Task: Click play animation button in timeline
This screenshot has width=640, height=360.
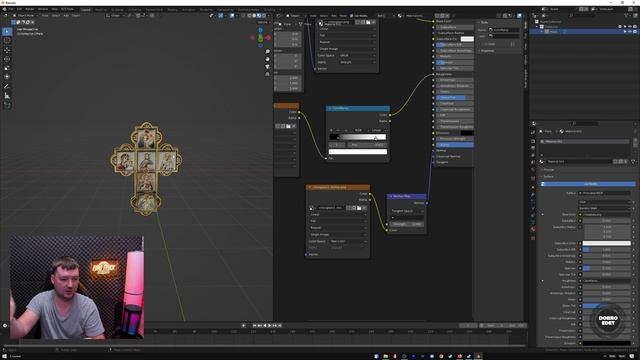Action: (269, 325)
